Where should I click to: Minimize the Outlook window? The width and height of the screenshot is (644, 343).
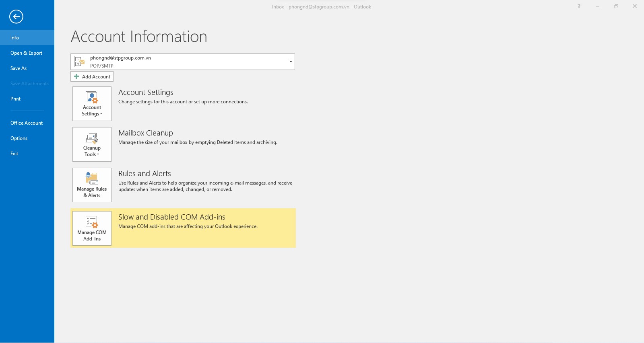(597, 6)
